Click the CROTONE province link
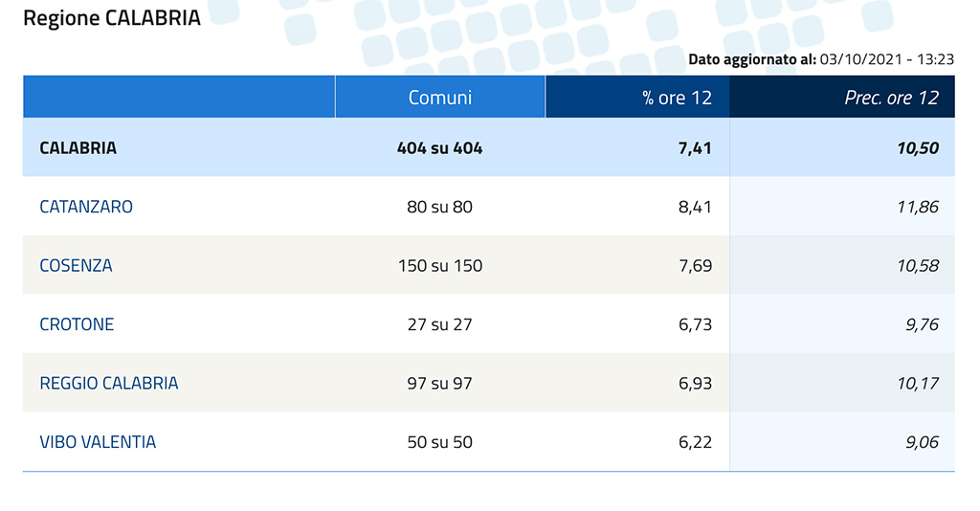Screen dimensions: 980x511 point(77,324)
